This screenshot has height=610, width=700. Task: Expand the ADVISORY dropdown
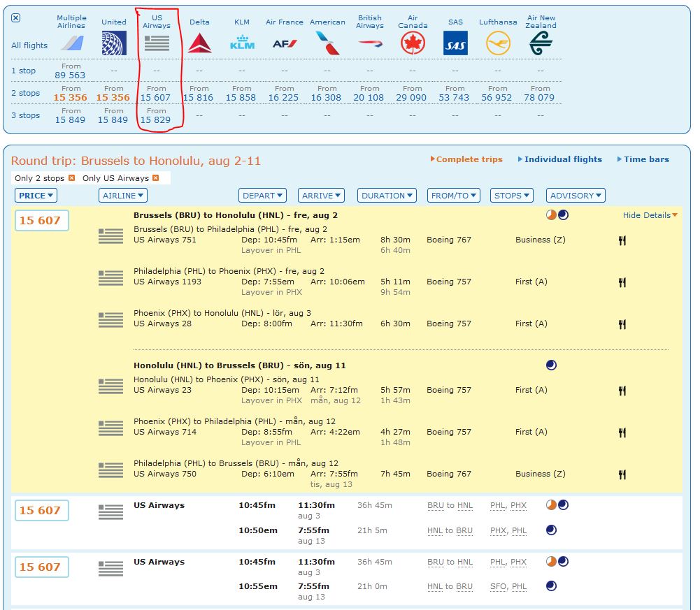pos(576,196)
